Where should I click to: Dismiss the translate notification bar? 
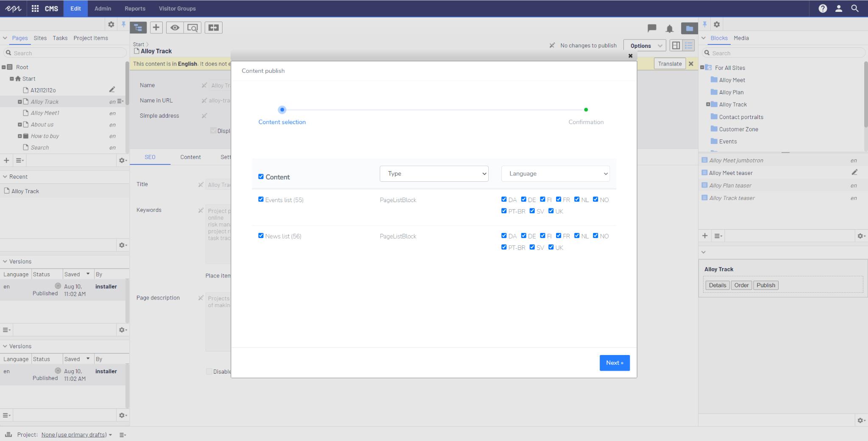[x=691, y=64]
